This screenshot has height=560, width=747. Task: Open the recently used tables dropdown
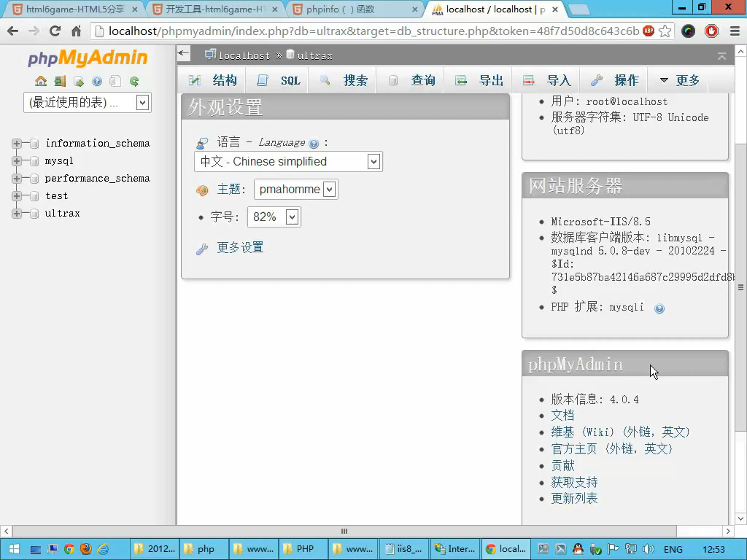[88, 103]
